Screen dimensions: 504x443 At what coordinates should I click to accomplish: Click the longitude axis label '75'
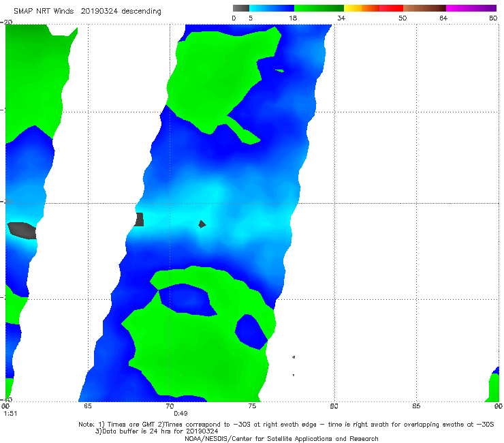click(x=252, y=406)
